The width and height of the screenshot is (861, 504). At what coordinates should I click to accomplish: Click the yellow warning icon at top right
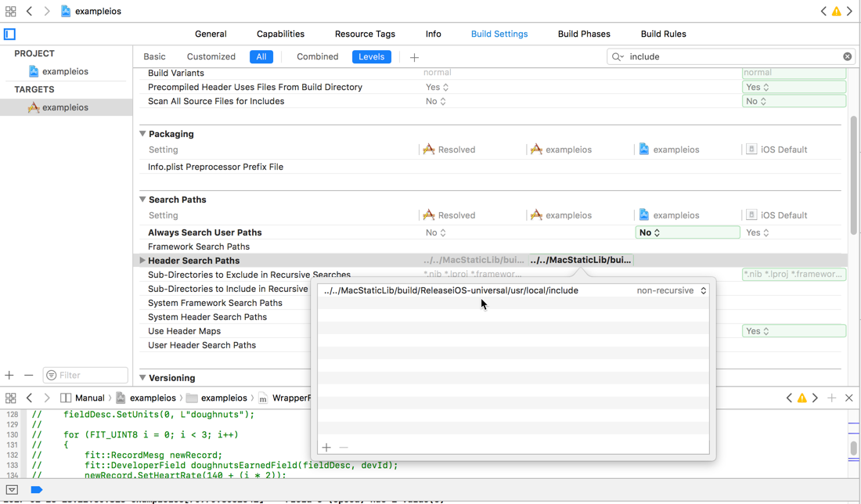click(x=836, y=12)
